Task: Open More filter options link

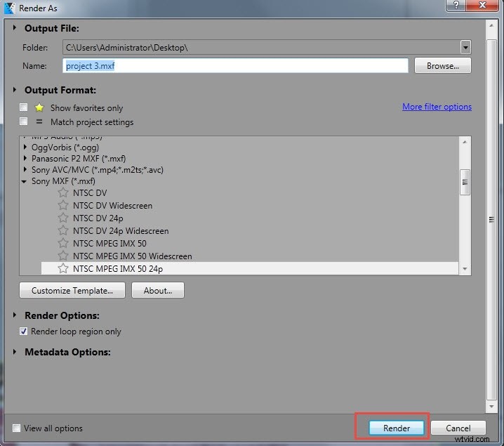Action: [x=437, y=107]
